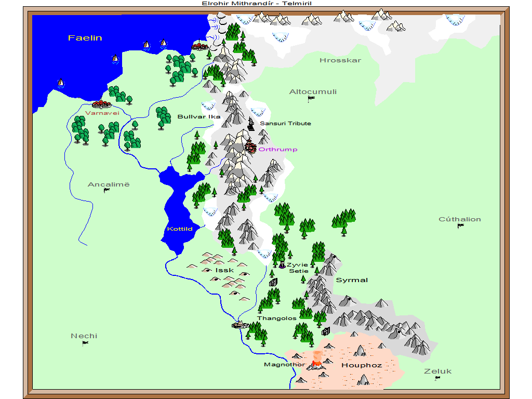The width and height of the screenshot is (532, 399).
Task: Click the Sansuri Tribute statue icon
Action: point(251,124)
